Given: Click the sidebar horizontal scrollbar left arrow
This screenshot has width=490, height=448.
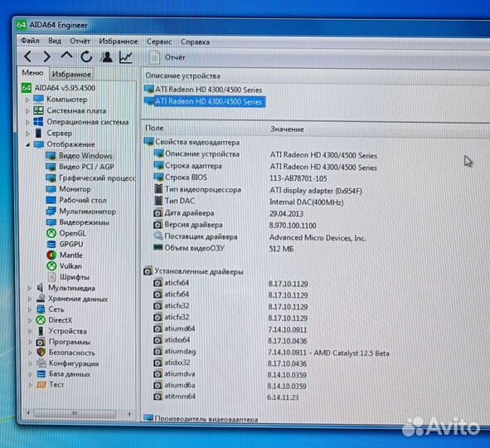Looking at the screenshot, I should point(28,413).
